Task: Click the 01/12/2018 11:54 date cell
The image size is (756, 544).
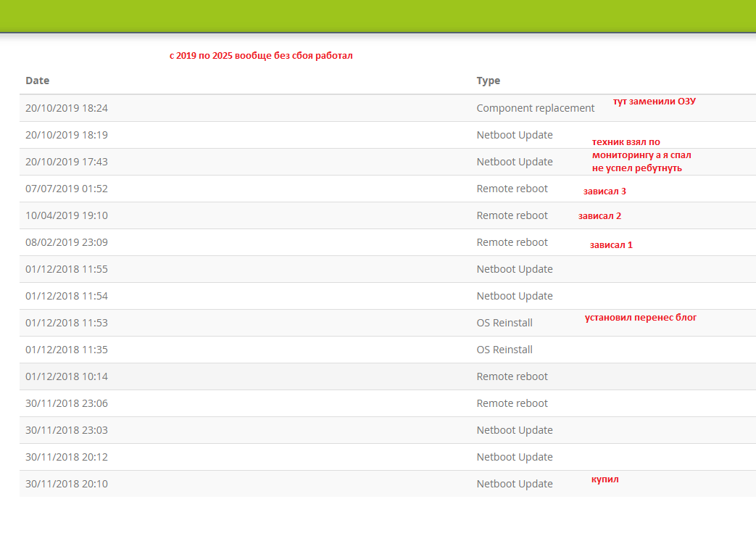Action: tap(67, 296)
